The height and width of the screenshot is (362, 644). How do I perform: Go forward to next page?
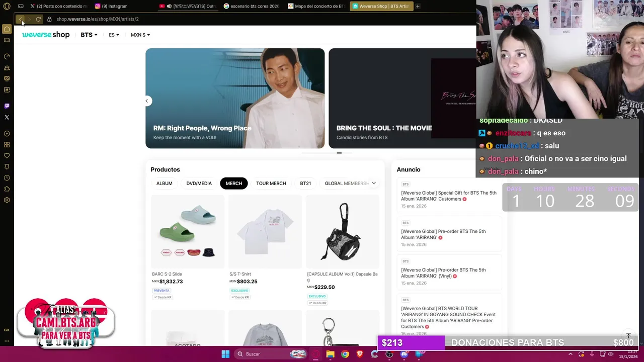click(x=29, y=19)
